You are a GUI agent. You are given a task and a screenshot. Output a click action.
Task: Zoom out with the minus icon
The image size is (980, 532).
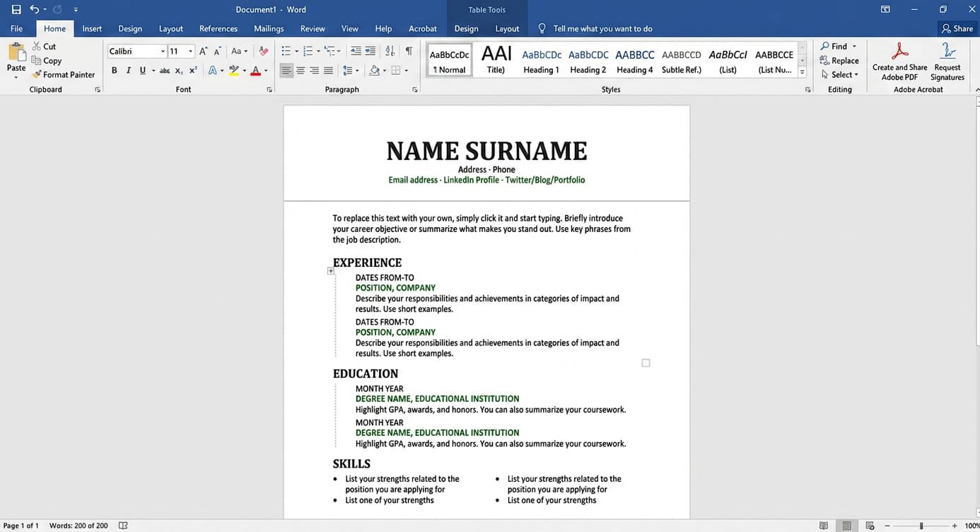(887, 526)
